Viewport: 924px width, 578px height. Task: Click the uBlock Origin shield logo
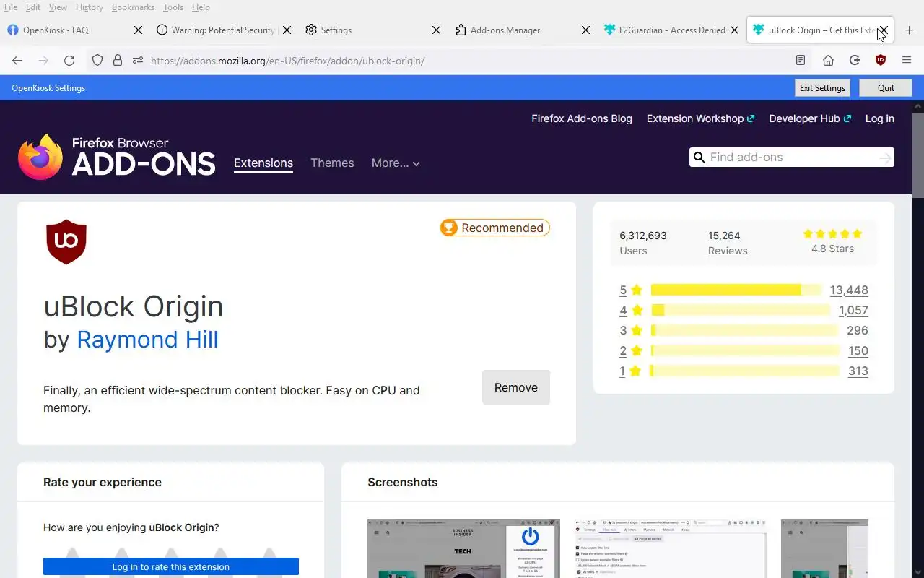tap(66, 242)
